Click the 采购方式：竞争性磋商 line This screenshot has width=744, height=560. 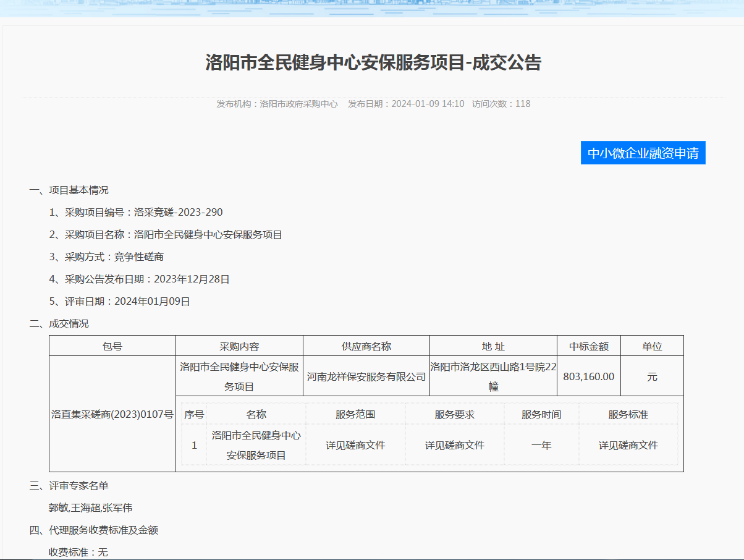[x=106, y=257]
